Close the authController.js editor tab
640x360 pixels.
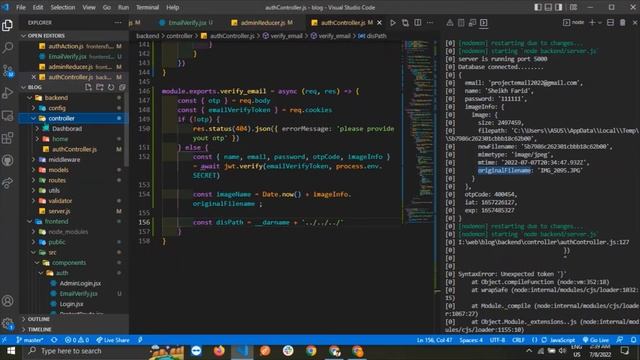pyautogui.click(x=380, y=23)
